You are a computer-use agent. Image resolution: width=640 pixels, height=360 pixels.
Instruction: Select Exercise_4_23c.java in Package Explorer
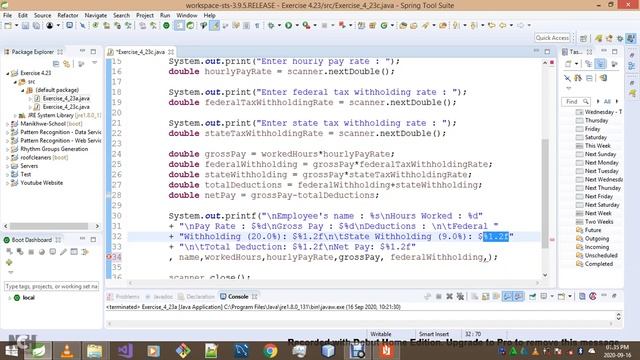pyautogui.click(x=66, y=107)
